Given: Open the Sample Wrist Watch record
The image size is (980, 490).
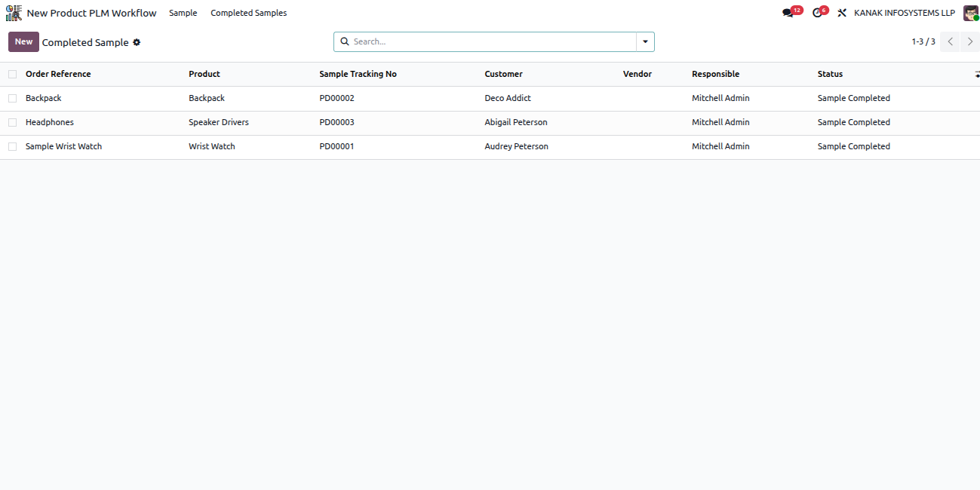Looking at the screenshot, I should point(64,146).
